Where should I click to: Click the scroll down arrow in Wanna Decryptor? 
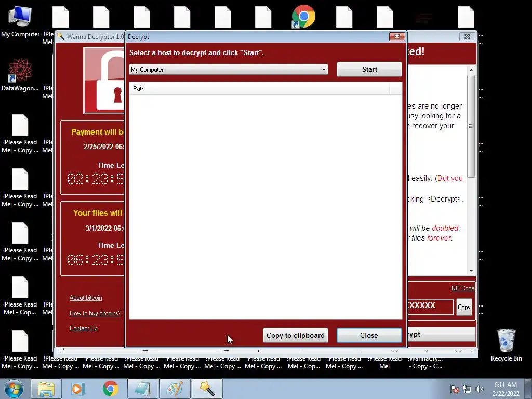471,271
